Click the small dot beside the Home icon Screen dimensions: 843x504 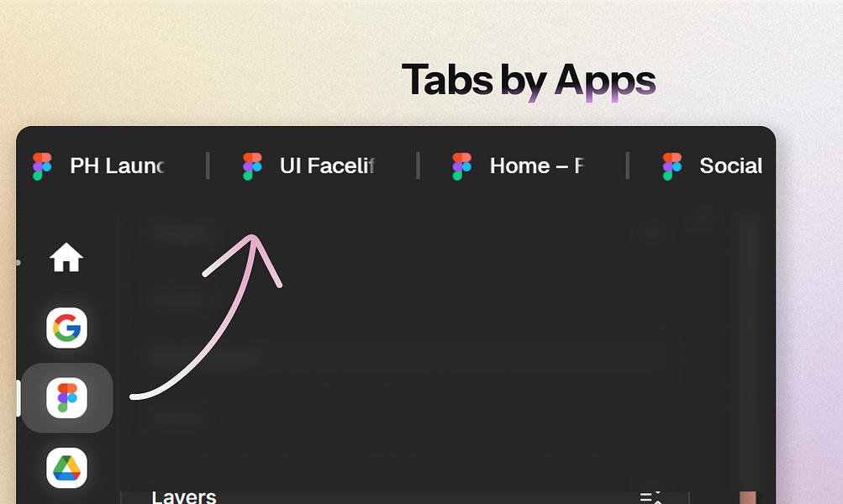(18, 262)
